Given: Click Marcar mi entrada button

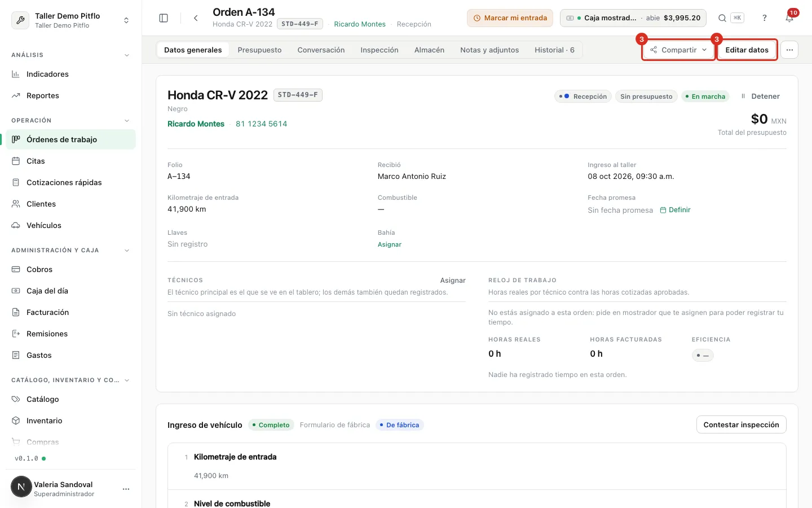Looking at the screenshot, I should point(510,18).
